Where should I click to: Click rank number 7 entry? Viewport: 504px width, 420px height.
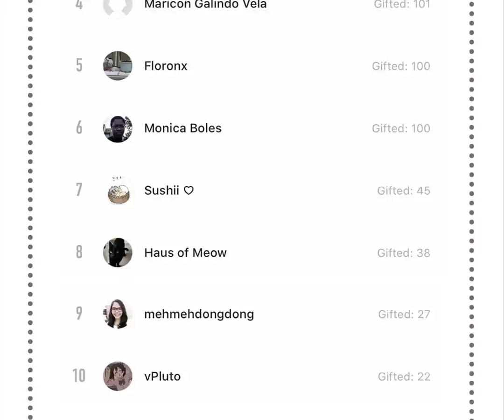click(79, 189)
